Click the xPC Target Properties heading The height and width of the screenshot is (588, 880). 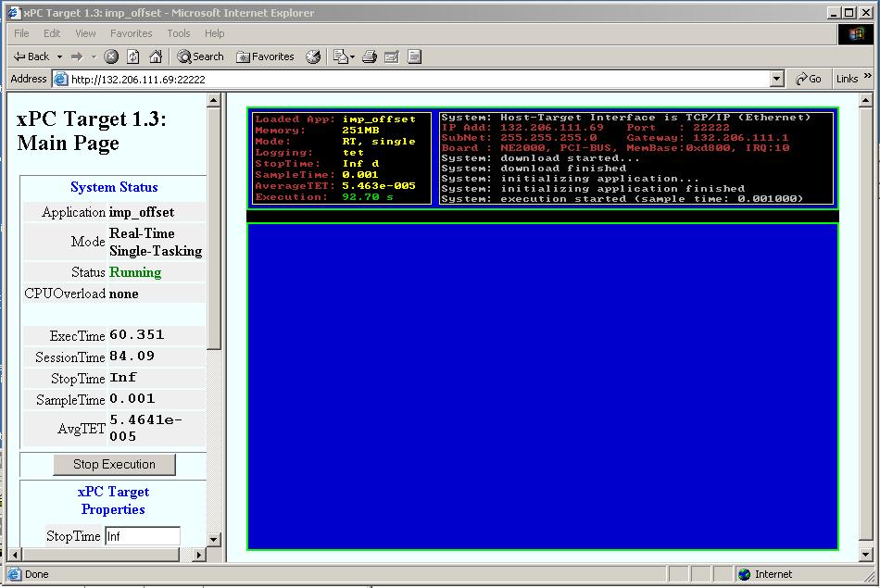pyautogui.click(x=113, y=500)
